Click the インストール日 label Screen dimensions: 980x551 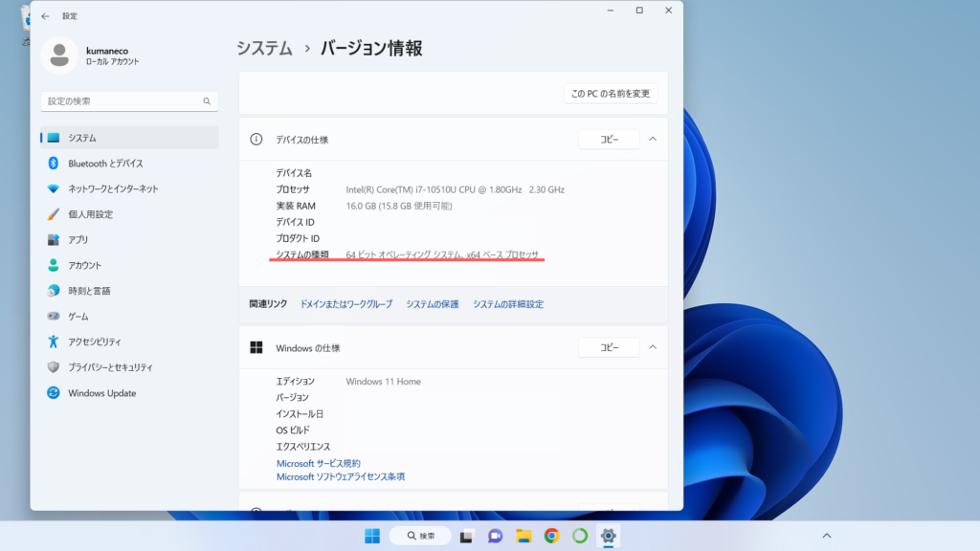[300, 413]
